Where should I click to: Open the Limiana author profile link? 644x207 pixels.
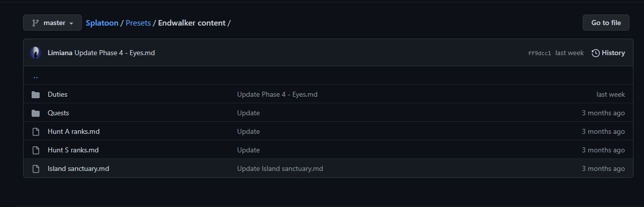click(60, 53)
